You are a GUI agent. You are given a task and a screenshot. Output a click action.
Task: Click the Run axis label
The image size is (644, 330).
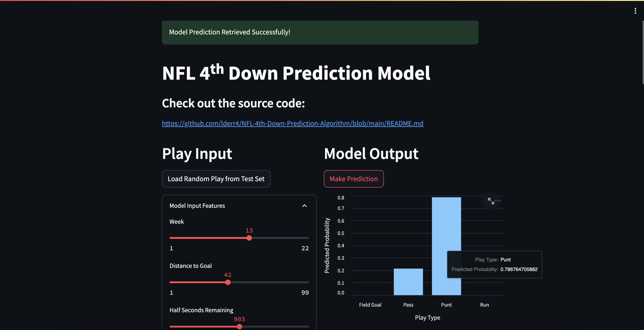coord(484,305)
